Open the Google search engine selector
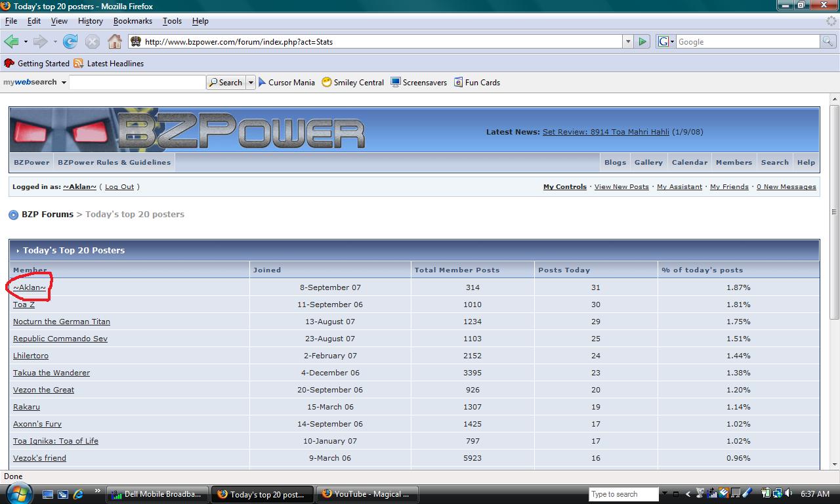This screenshot has height=504, width=840. 665,41
